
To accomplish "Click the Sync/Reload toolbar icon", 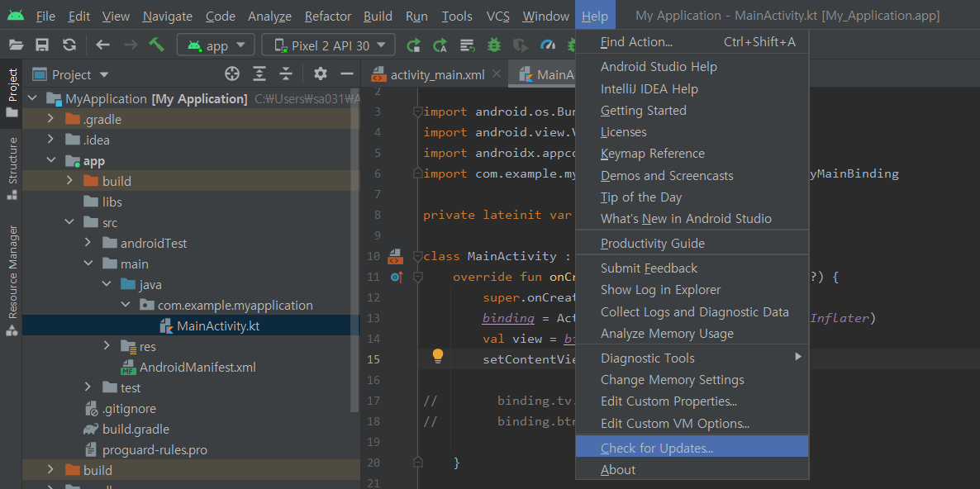I will pyautogui.click(x=69, y=45).
